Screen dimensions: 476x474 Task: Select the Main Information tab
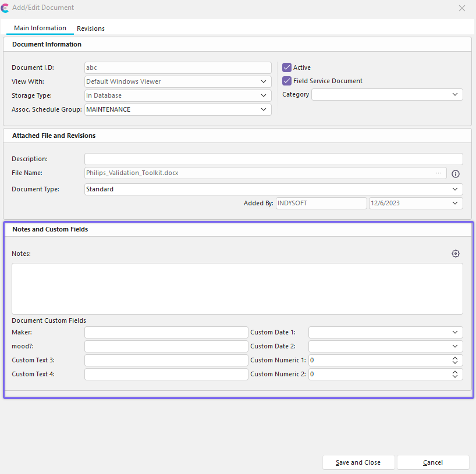(x=40, y=28)
